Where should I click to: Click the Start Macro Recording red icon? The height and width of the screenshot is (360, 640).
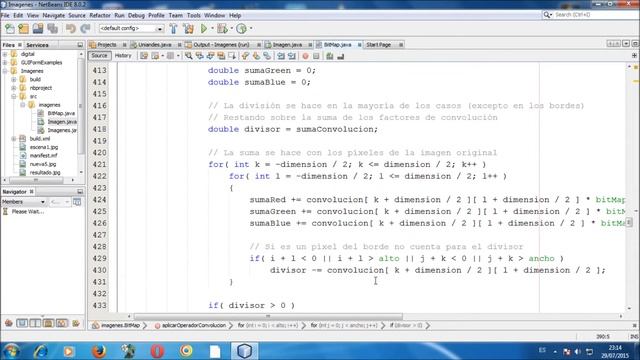pyautogui.click(x=305, y=56)
